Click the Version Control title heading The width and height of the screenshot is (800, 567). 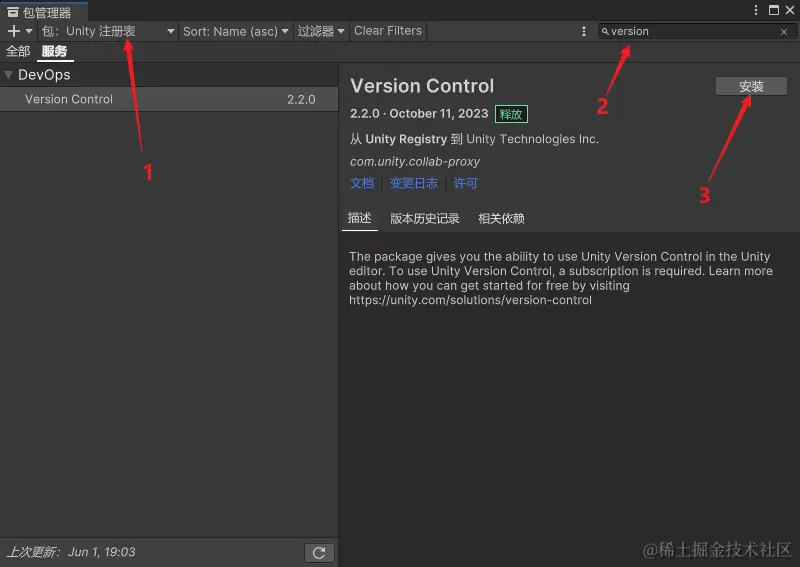pyautogui.click(x=422, y=86)
